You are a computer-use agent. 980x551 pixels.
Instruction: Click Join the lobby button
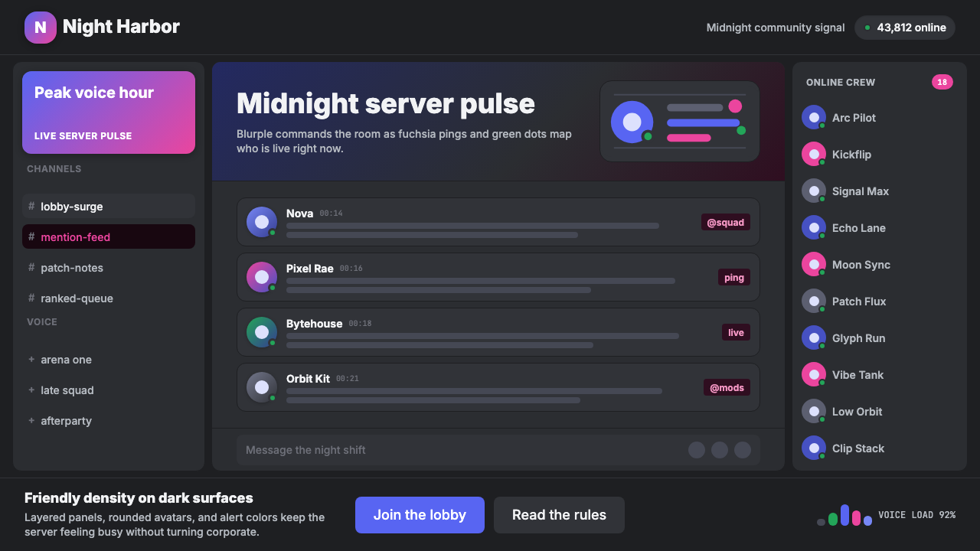click(420, 515)
